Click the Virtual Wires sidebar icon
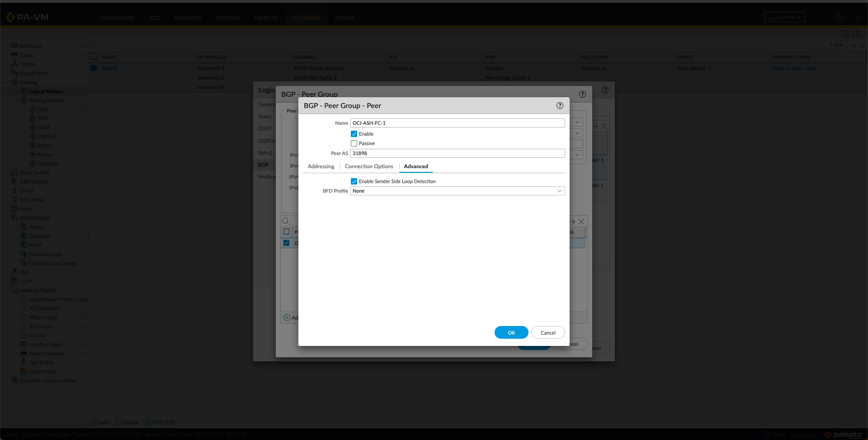 (14, 73)
